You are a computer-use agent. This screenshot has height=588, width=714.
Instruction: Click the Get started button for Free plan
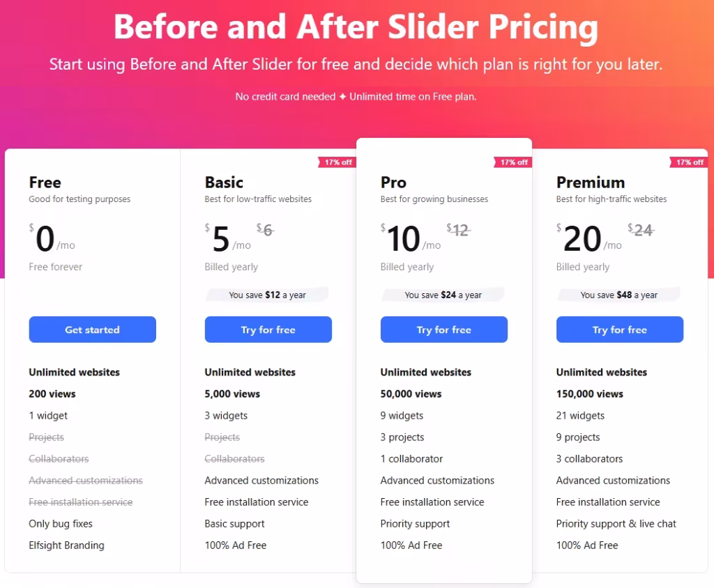pyautogui.click(x=92, y=330)
